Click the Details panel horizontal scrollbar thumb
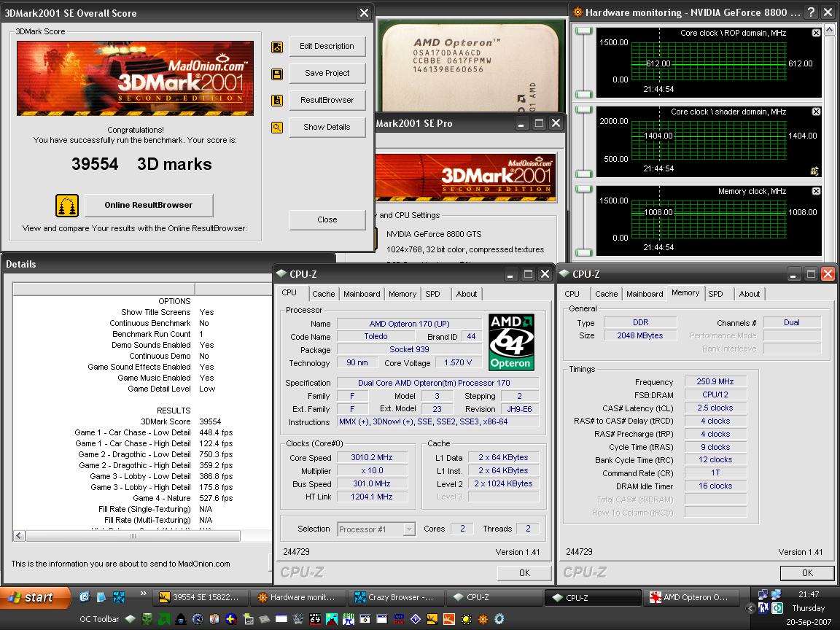Viewport: 840px width, 630px height. pyautogui.click(x=133, y=536)
